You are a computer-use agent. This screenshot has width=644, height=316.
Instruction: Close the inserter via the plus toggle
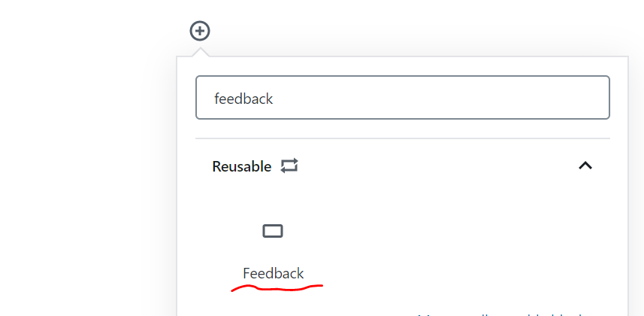pyautogui.click(x=200, y=31)
